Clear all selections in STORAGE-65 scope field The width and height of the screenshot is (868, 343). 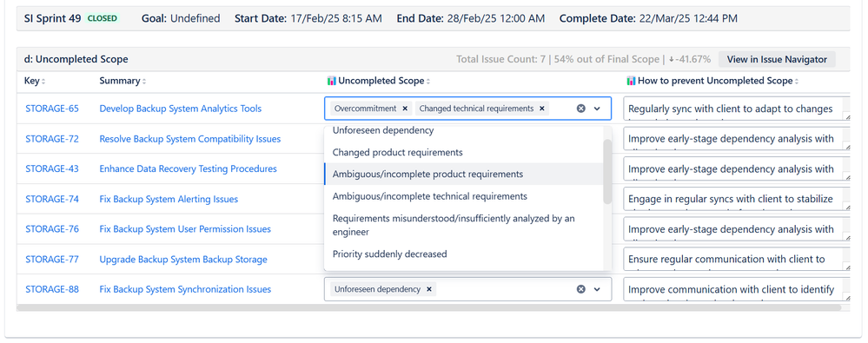point(580,109)
